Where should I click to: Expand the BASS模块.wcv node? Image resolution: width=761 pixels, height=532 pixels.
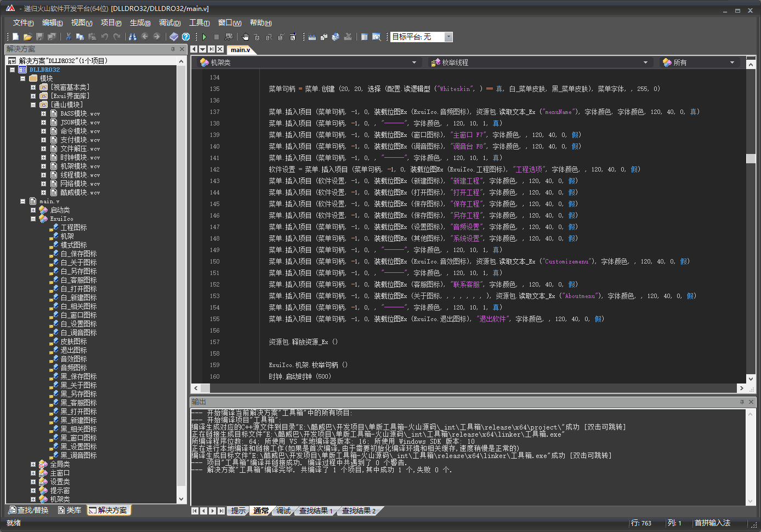click(44, 113)
